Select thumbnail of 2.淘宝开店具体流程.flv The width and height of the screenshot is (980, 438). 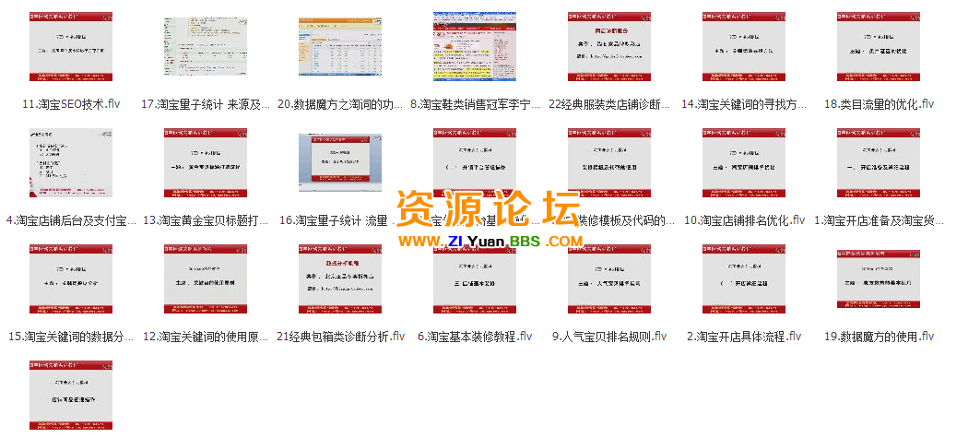pos(744,278)
